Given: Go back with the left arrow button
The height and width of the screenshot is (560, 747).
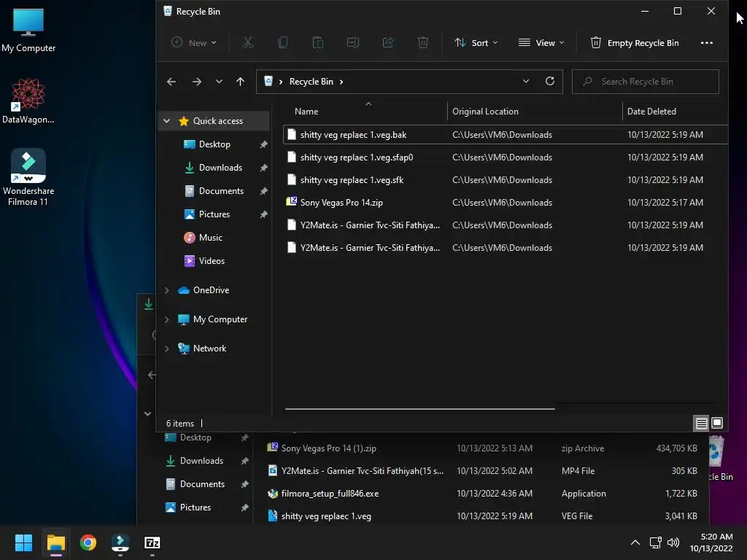Looking at the screenshot, I should click(171, 82).
